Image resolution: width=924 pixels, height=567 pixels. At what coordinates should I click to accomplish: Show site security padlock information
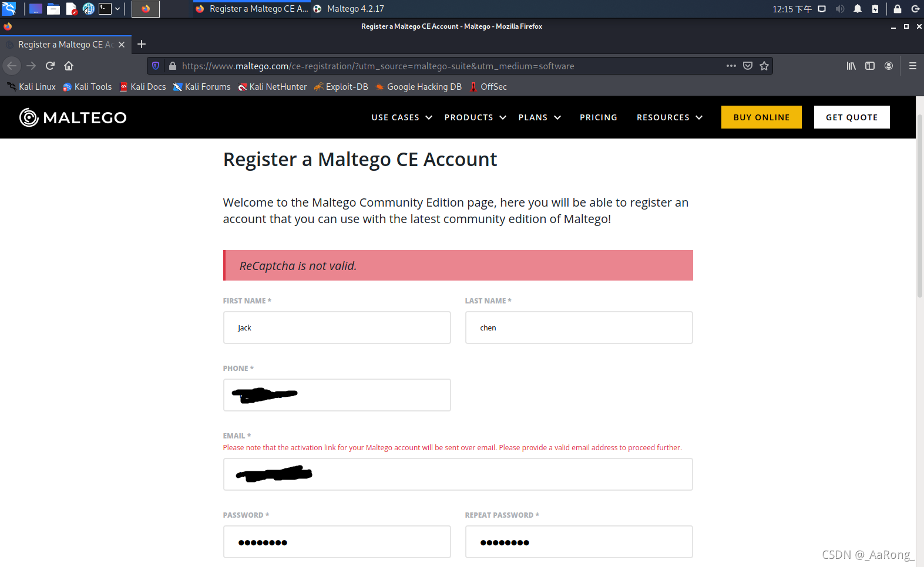pyautogui.click(x=173, y=66)
